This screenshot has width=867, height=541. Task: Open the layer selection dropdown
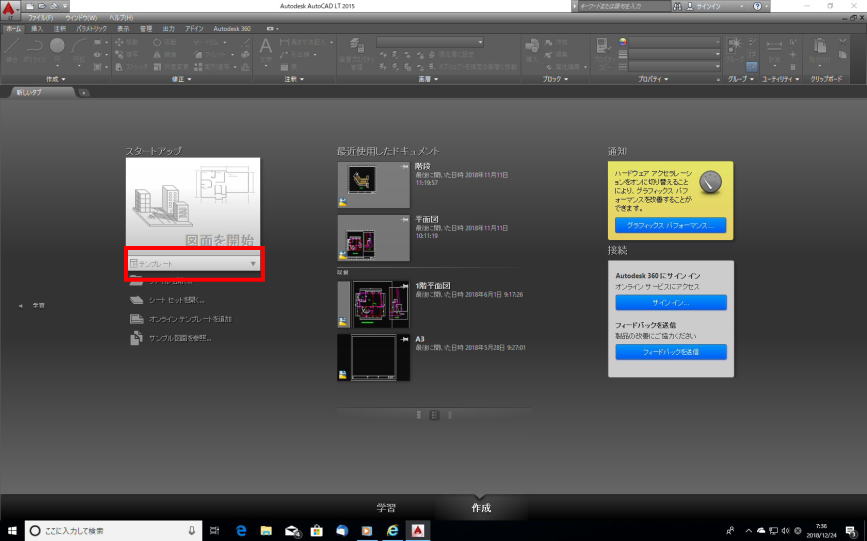pyautogui.click(x=430, y=42)
